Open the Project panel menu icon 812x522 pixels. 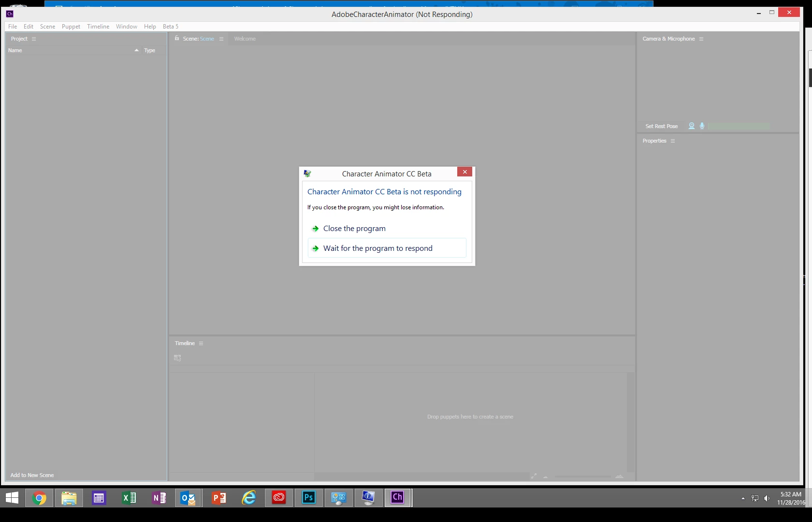click(x=34, y=39)
